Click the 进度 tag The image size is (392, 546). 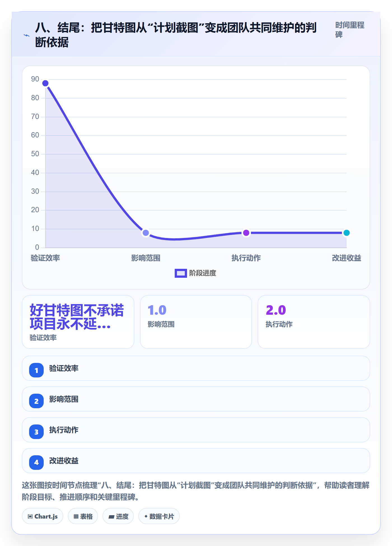tap(118, 516)
